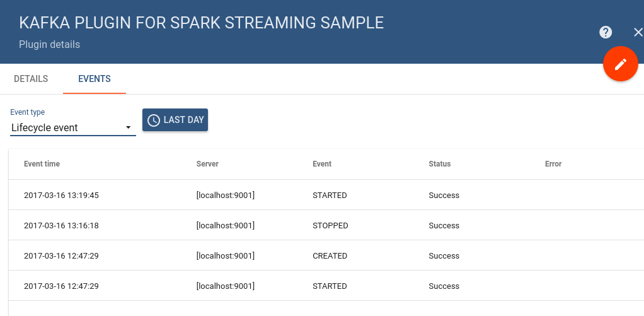
Task: Click the Server column header
Action: (x=207, y=164)
